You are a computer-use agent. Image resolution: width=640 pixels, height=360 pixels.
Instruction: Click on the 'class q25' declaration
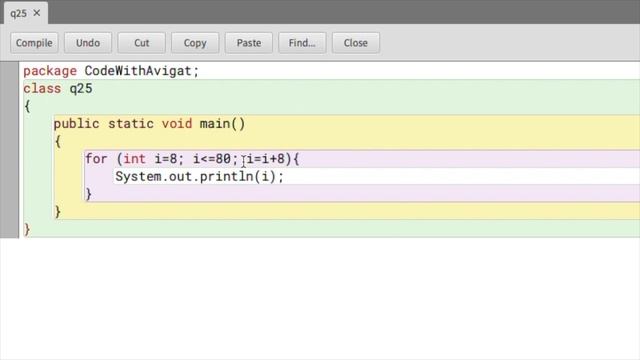coord(58,89)
